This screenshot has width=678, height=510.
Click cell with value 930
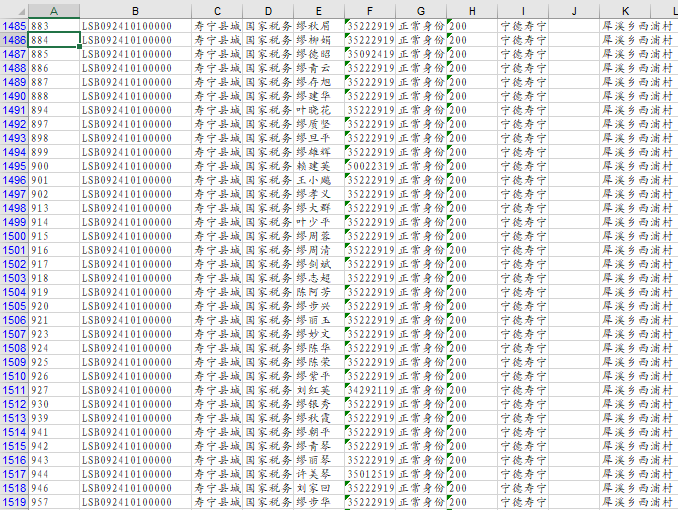(x=54, y=404)
